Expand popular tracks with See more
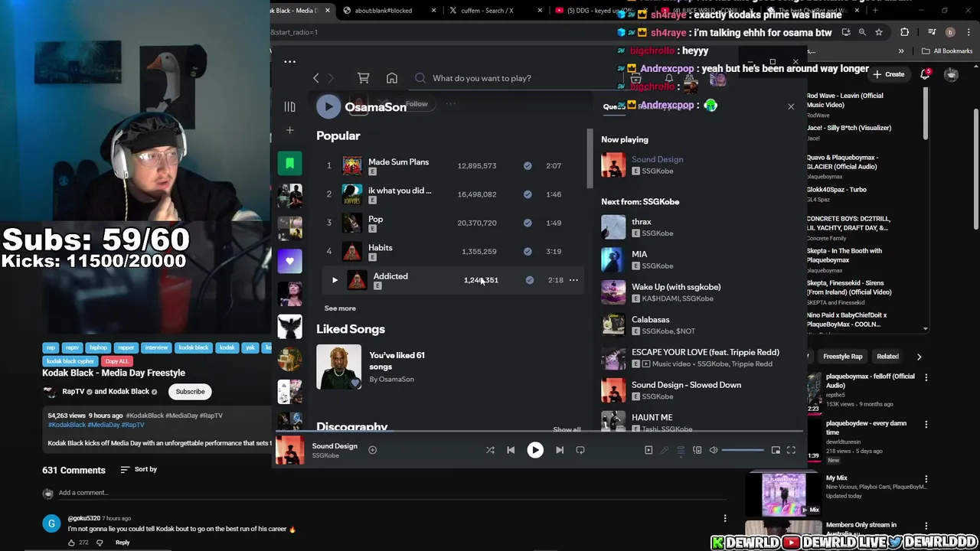The height and width of the screenshot is (551, 980). (x=340, y=308)
